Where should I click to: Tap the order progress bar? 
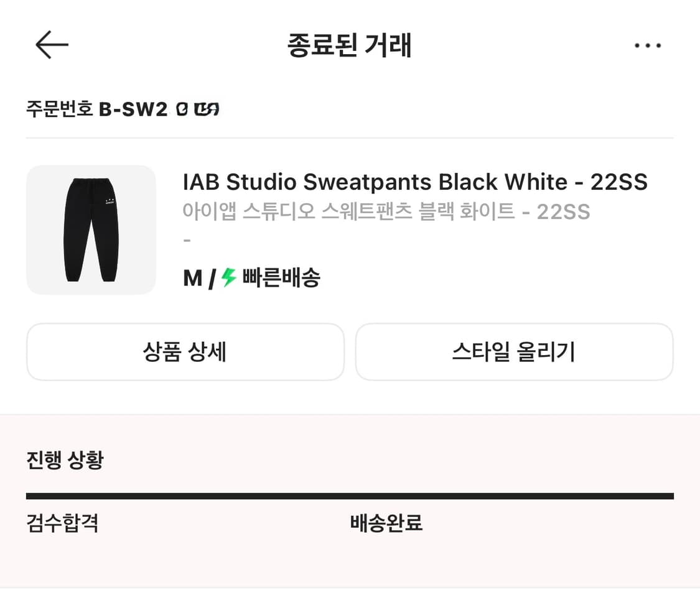[x=350, y=494]
